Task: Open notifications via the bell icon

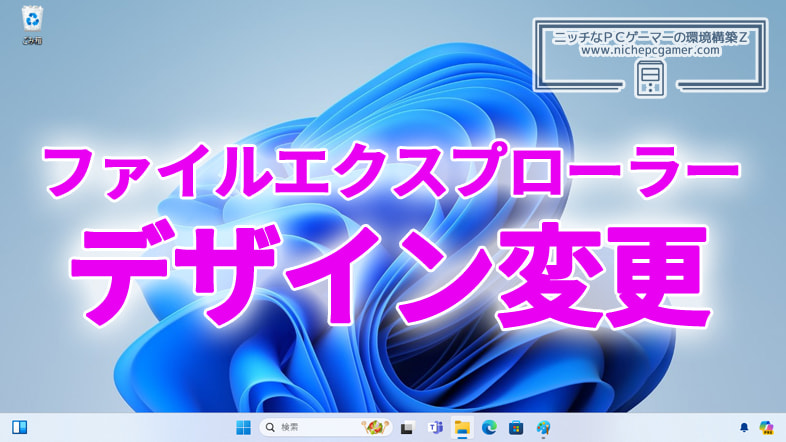Action: click(x=744, y=427)
